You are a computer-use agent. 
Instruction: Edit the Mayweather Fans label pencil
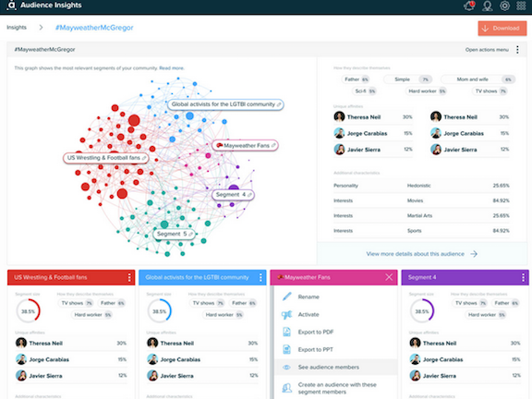point(273,146)
